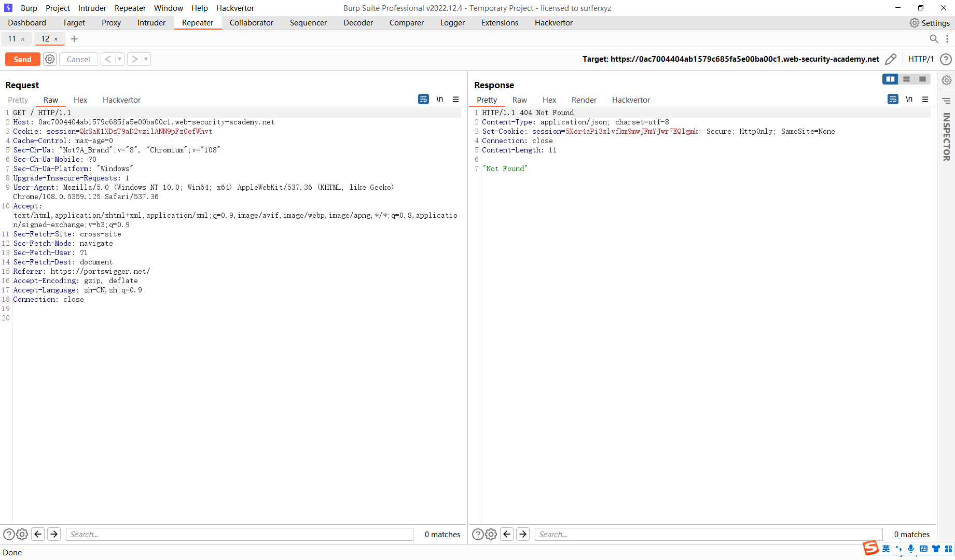Jump to next response search match
955x560 pixels.
pos(523,534)
